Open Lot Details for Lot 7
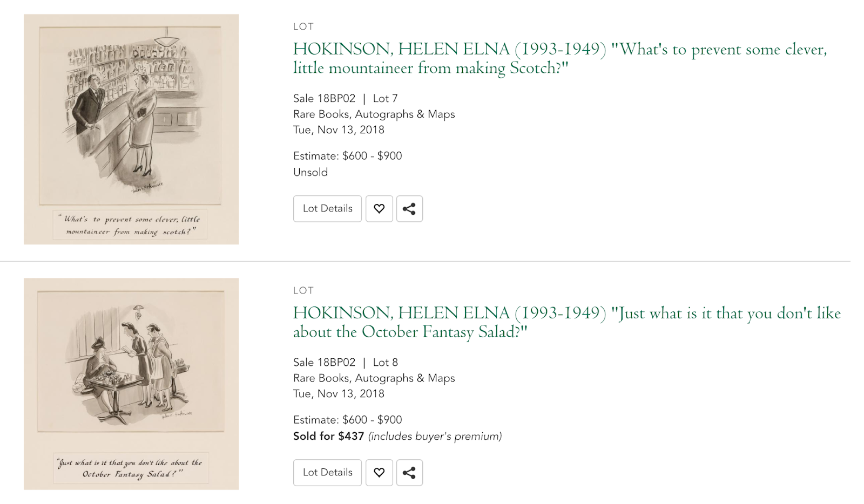The width and height of the screenshot is (864, 504). pyautogui.click(x=327, y=209)
